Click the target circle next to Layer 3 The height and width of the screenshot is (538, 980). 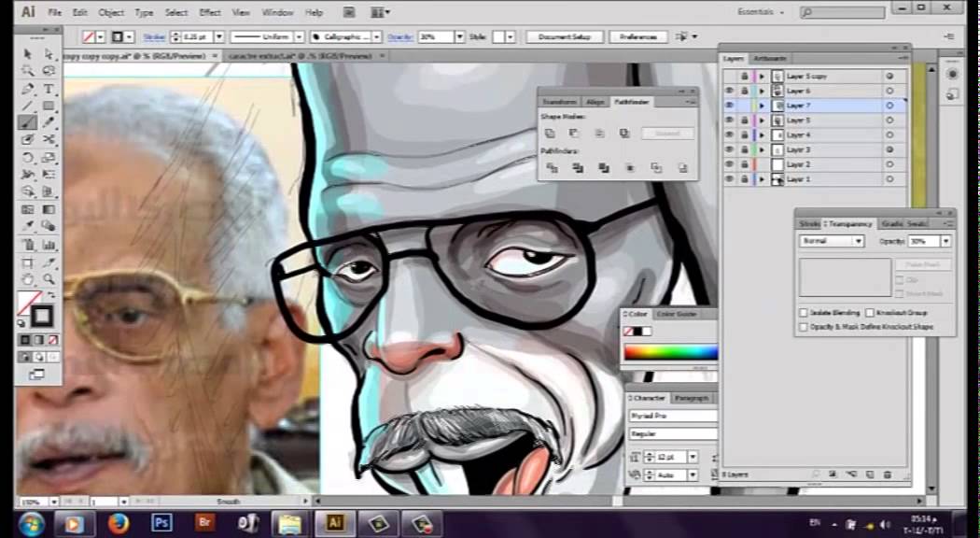[x=890, y=149]
